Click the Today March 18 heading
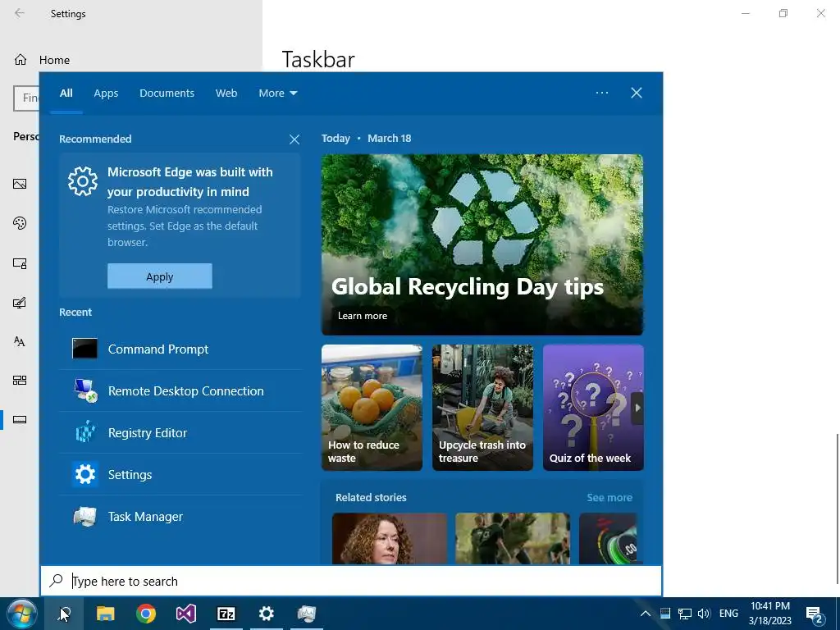 (367, 138)
